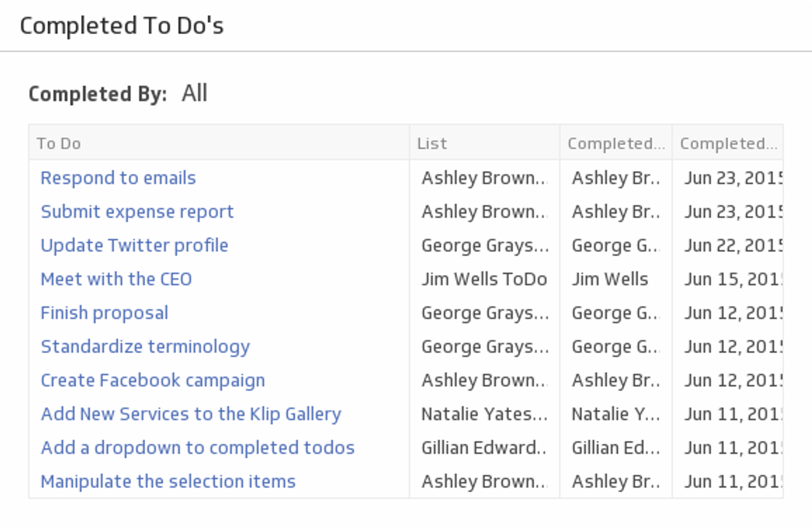The height and width of the screenshot is (527, 812).
Task: Open the Finish proposal to-do
Action: pos(104,313)
